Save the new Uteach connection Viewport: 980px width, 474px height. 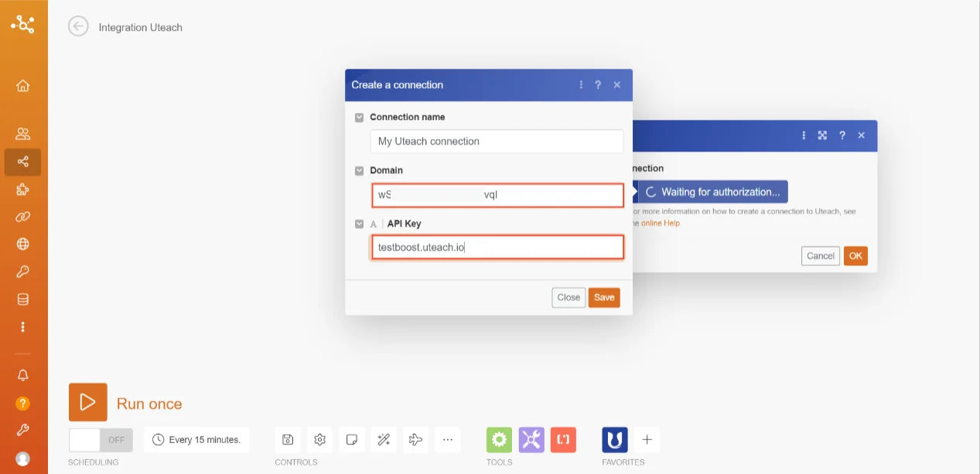604,298
